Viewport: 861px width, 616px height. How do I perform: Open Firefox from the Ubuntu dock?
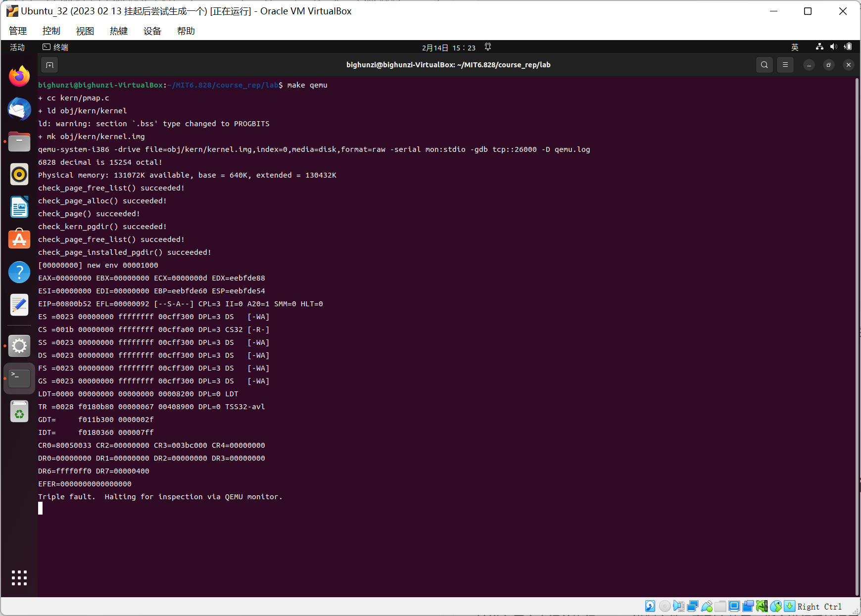[19, 76]
